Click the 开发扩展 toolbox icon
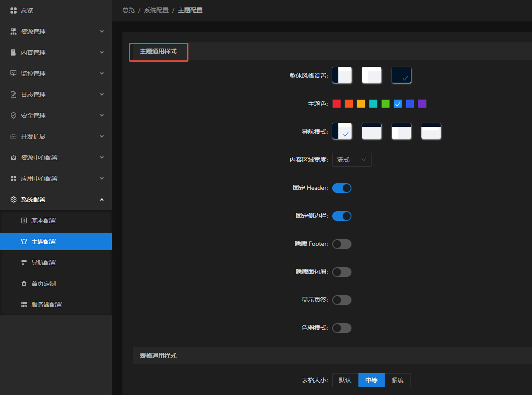This screenshot has height=395, width=532. pos(13,136)
